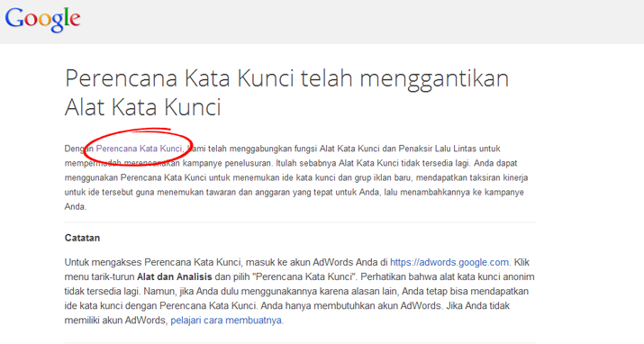644x344 pixels.
Task: Open the https://adwords.google.com link
Action: coord(449,262)
